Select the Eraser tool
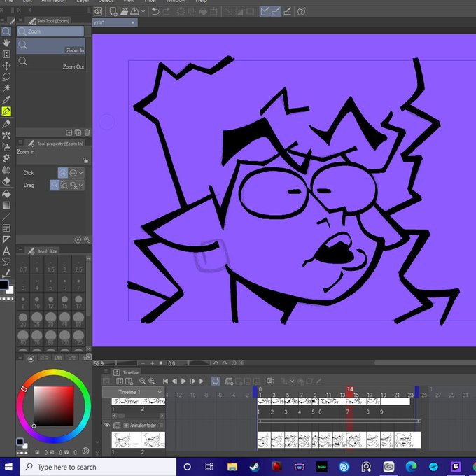476x476 pixels. point(6,181)
